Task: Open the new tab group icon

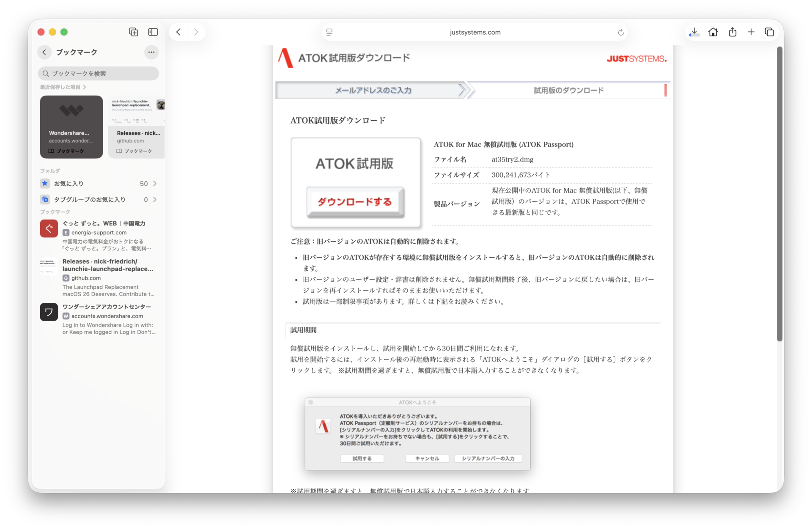Action: pyautogui.click(x=134, y=32)
